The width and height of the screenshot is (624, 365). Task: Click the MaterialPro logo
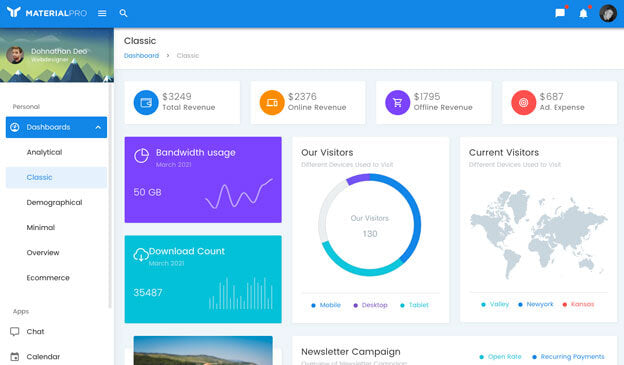pos(47,13)
